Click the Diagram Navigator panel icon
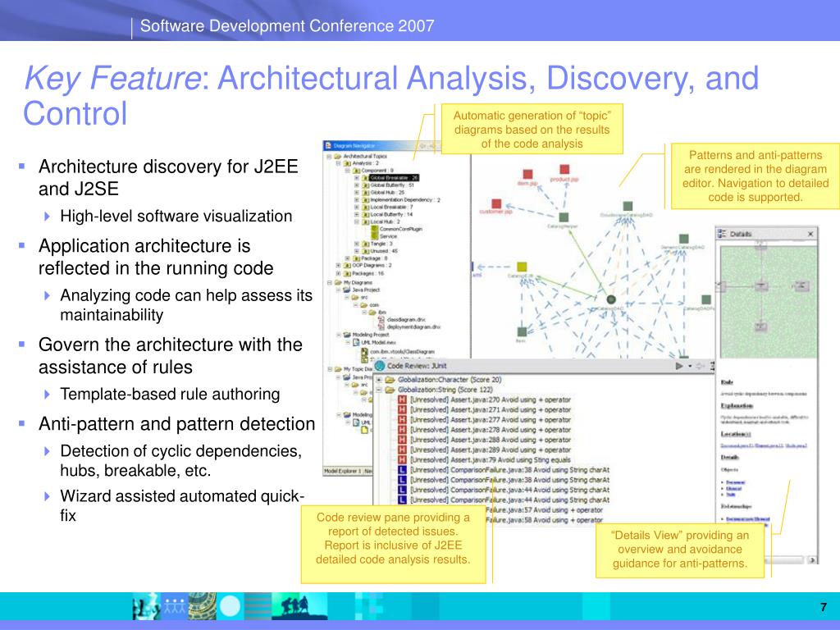Image resolution: width=840 pixels, height=630 pixels. 329,146
